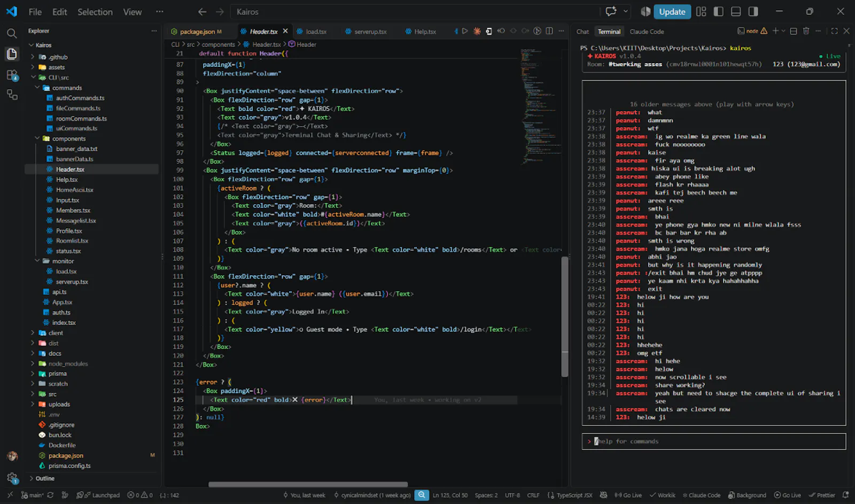Viewport: 855px width, 504px height.
Task: Split the editor right
Action: tap(549, 31)
